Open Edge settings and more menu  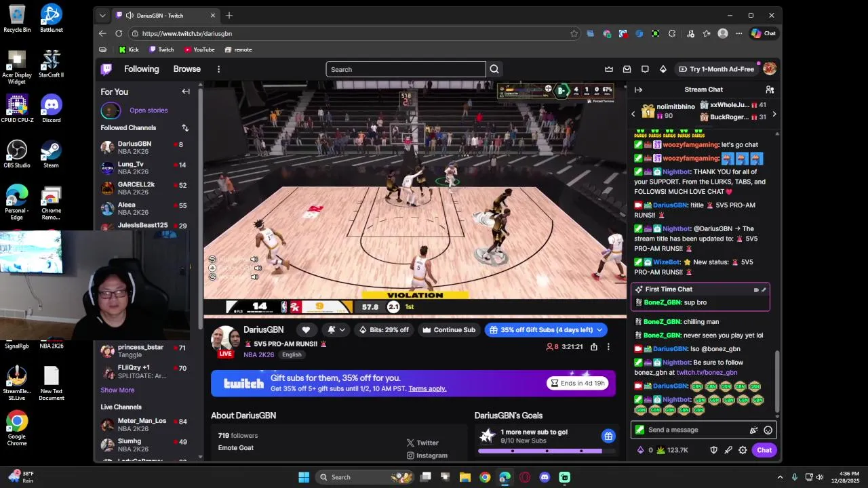coord(738,33)
